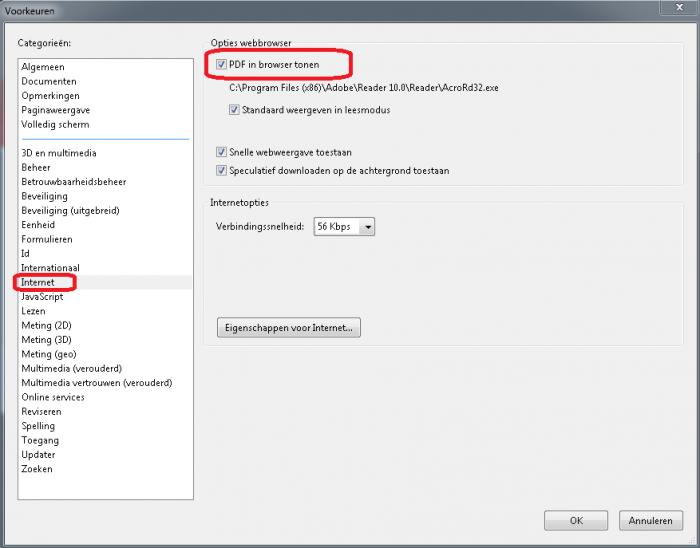Choose 'Multimedia vertrouwen (verouderd)' category

97,382
